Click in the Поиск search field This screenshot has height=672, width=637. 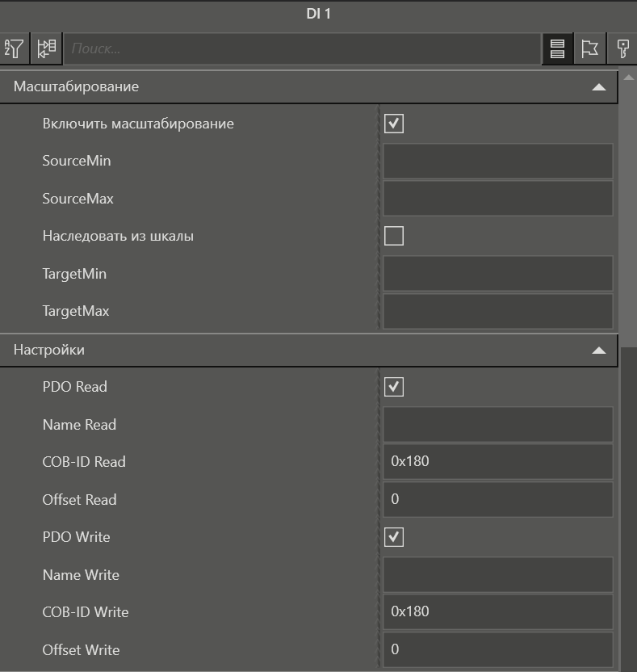[303, 48]
